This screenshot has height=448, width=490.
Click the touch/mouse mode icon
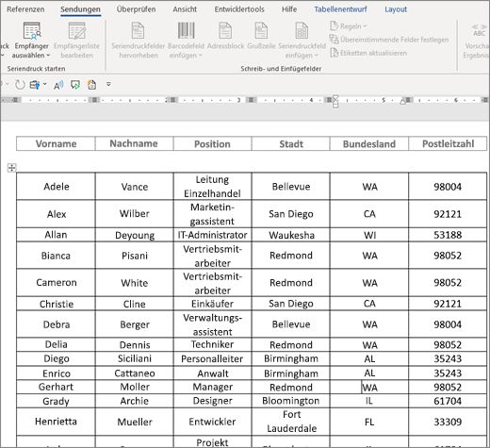35,85
